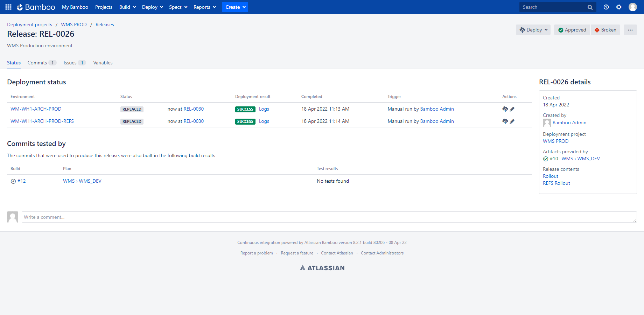Open REL-0030 link in WM-WH1-ARCH-PROD-REFS row
The width and height of the screenshot is (644, 315).
[194, 121]
